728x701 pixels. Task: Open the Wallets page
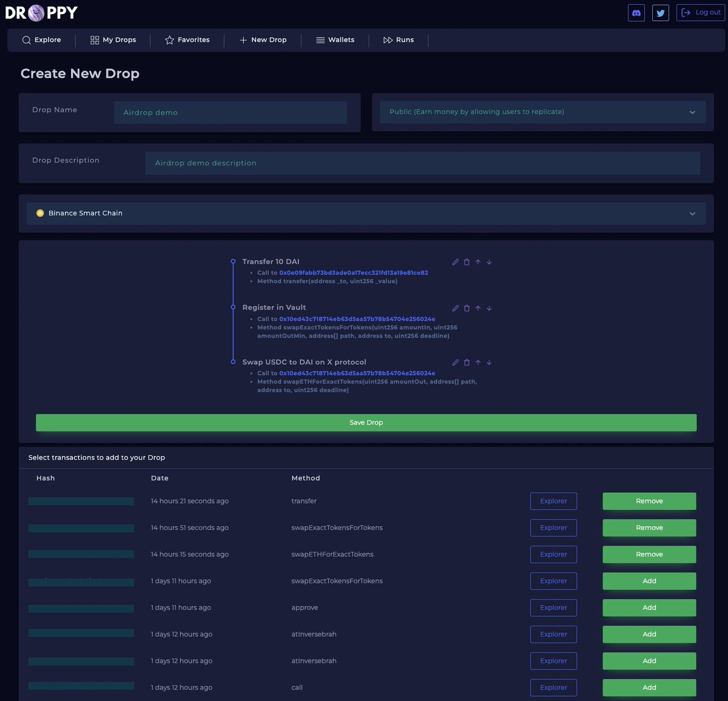(x=335, y=40)
